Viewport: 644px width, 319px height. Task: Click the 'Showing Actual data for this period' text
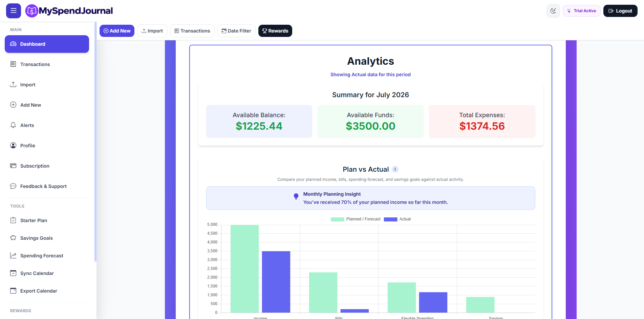tap(370, 75)
